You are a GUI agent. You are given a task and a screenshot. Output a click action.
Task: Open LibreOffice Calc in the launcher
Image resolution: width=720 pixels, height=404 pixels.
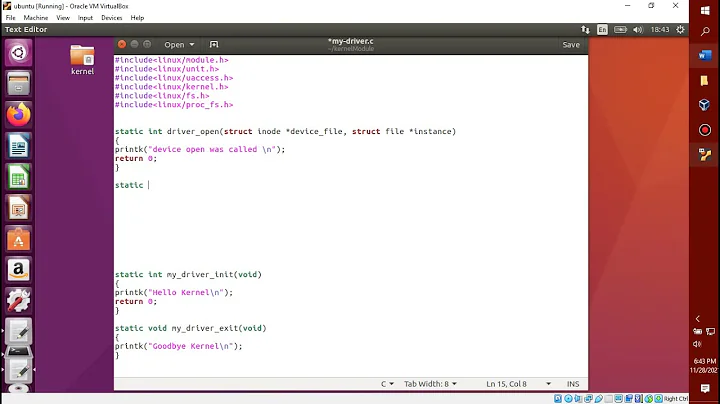pyautogui.click(x=18, y=178)
